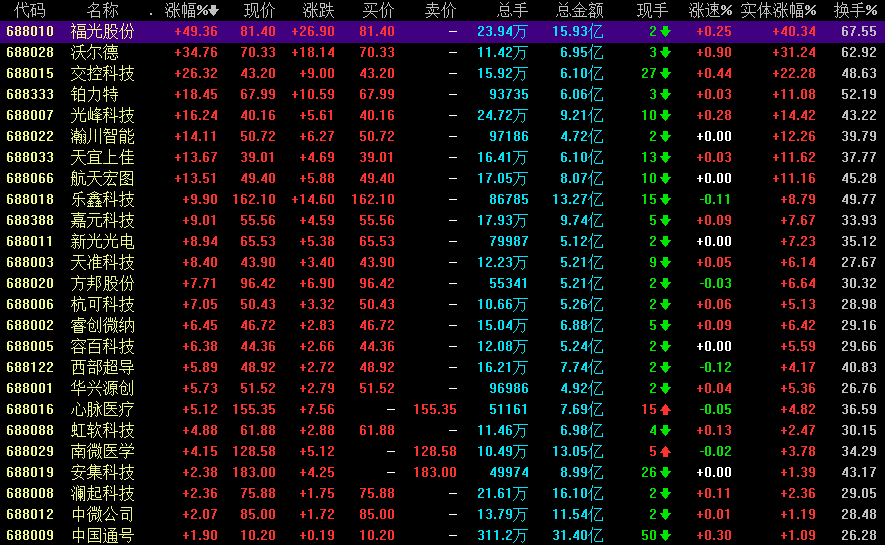Select stock 交控科技
This screenshot has height=545, width=885.
(x=103, y=73)
